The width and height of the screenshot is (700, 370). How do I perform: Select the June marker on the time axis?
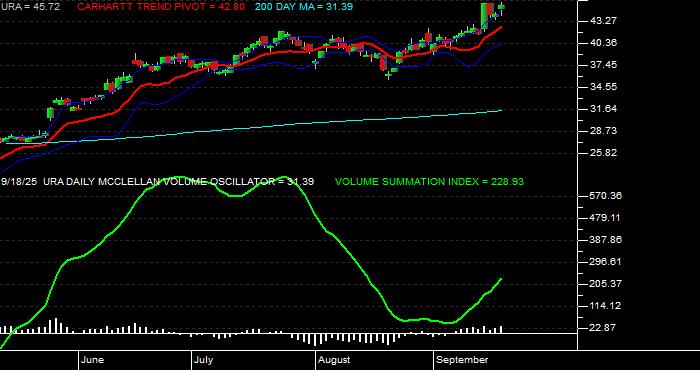pyautogui.click(x=93, y=360)
